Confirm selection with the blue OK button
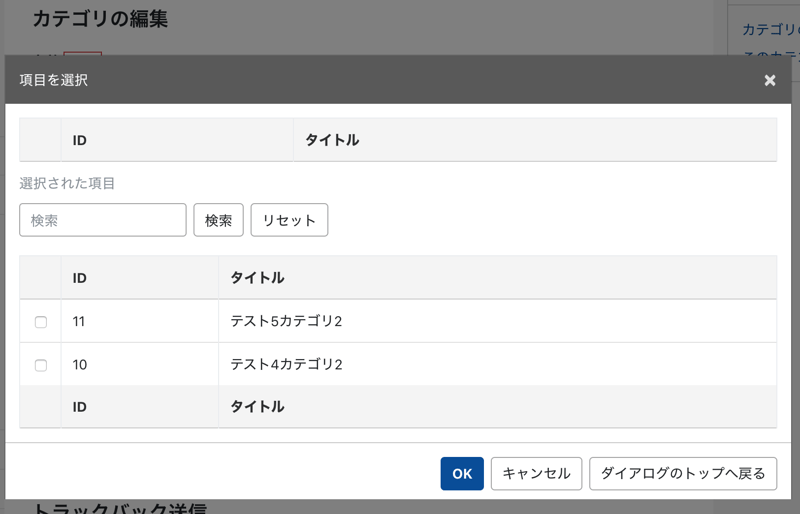The image size is (800, 514). [462, 473]
